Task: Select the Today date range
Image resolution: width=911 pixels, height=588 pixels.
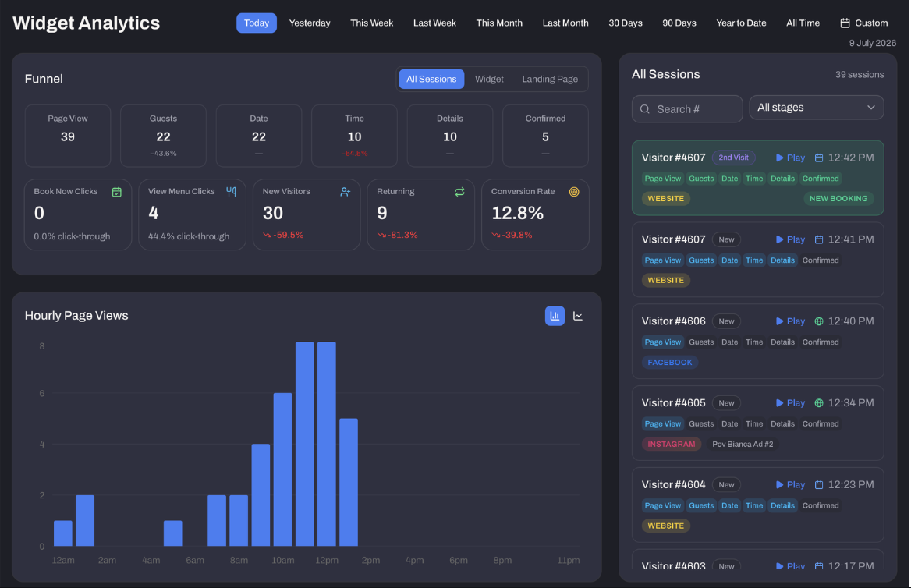Action: (x=256, y=23)
